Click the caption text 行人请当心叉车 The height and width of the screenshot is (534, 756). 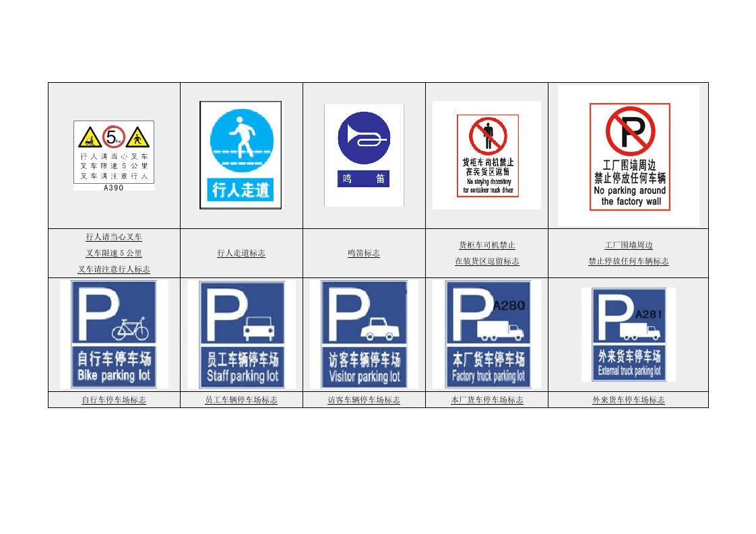tap(114, 237)
